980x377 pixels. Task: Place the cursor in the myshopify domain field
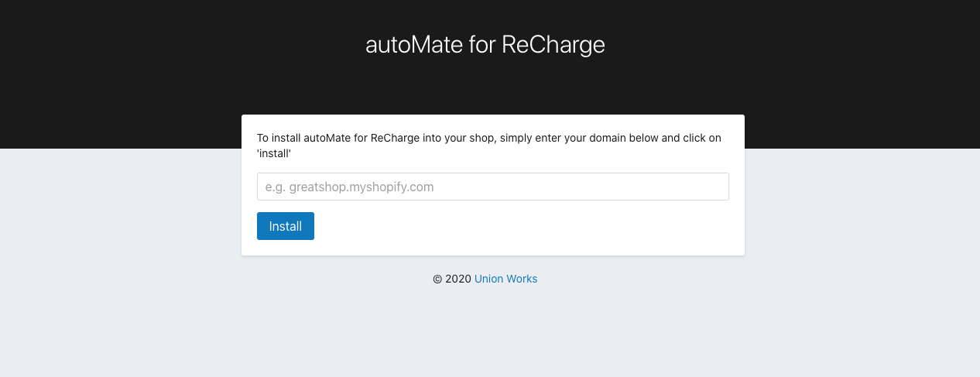[x=492, y=187]
